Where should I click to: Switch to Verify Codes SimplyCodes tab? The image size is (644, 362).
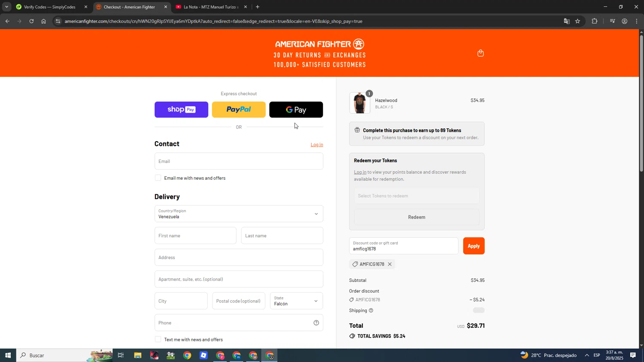[x=49, y=7]
